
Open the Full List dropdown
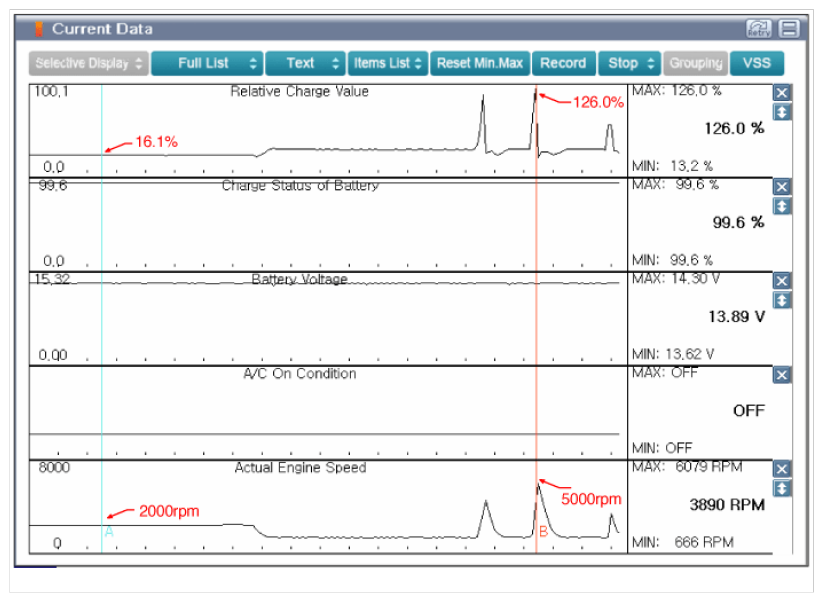(x=207, y=63)
